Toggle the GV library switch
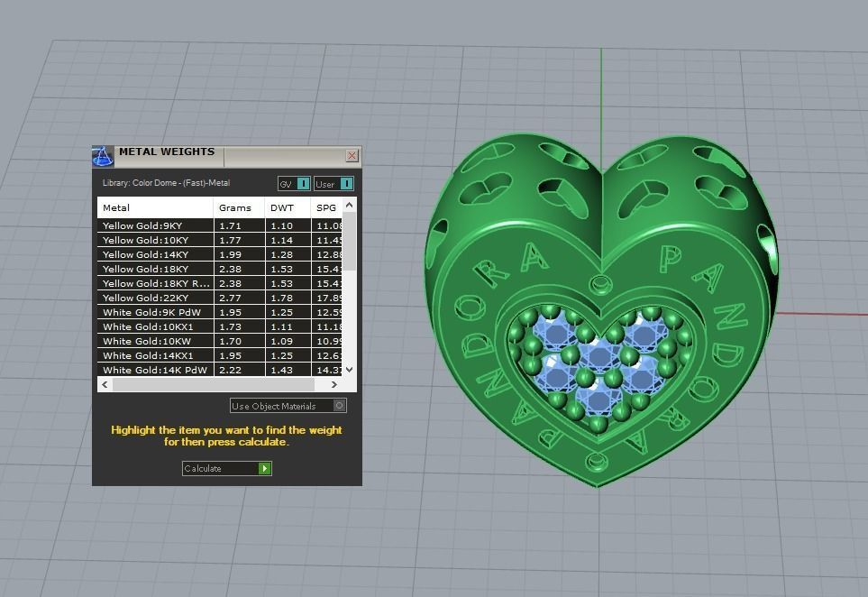This screenshot has height=597, width=868. (x=294, y=184)
